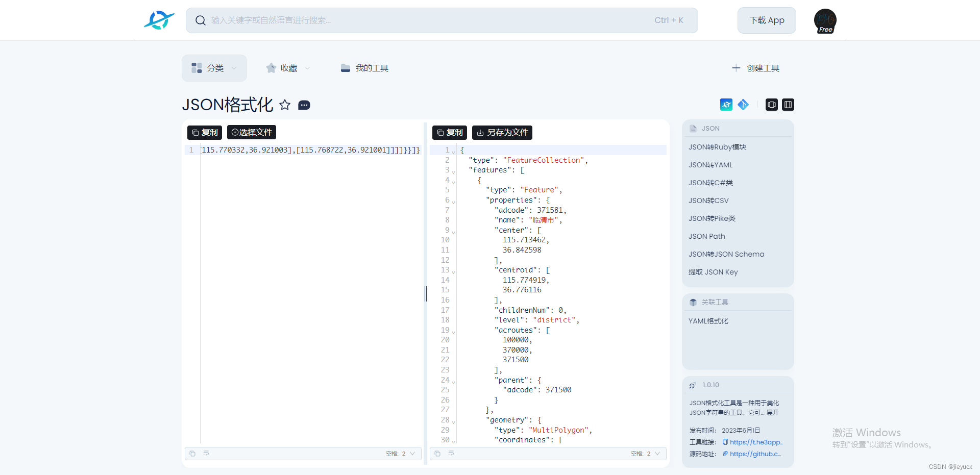Toggle the favorite star beside JSON格式化

[285, 105]
